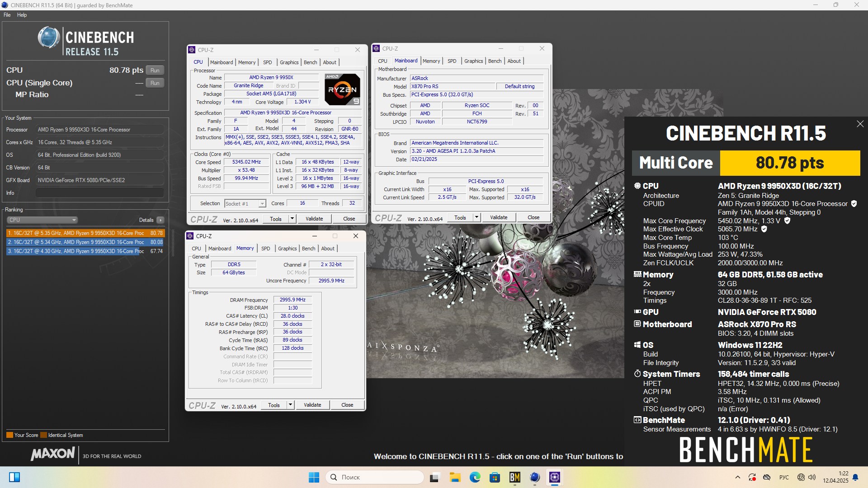The height and width of the screenshot is (488, 868).
Task: Launch Microsoft Edge from taskbar
Action: pyautogui.click(x=475, y=477)
